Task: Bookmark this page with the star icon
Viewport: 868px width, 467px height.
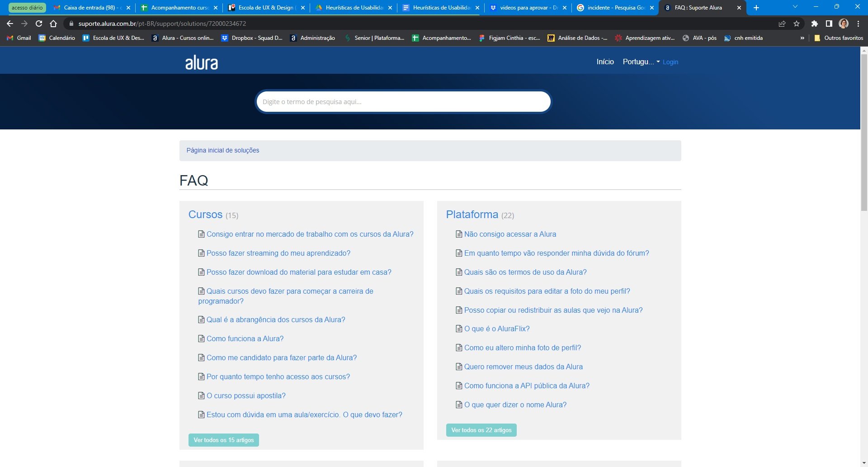Action: pos(797,24)
